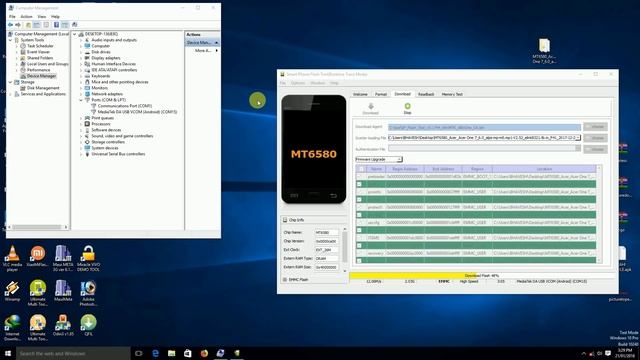
Task: Toggle the protect1 row checkbox
Action: (360, 207)
